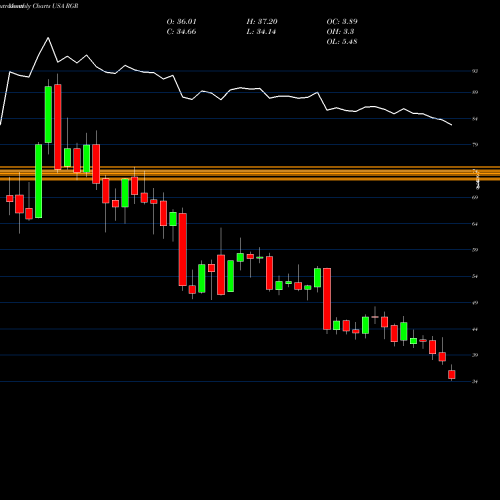Click the close price value C: 34.66

[x=181, y=32]
